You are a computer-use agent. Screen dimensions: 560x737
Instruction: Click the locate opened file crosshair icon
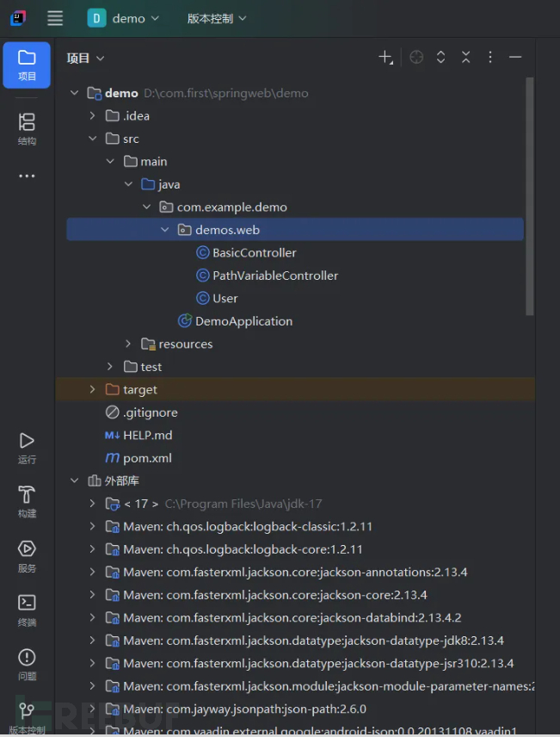416,58
